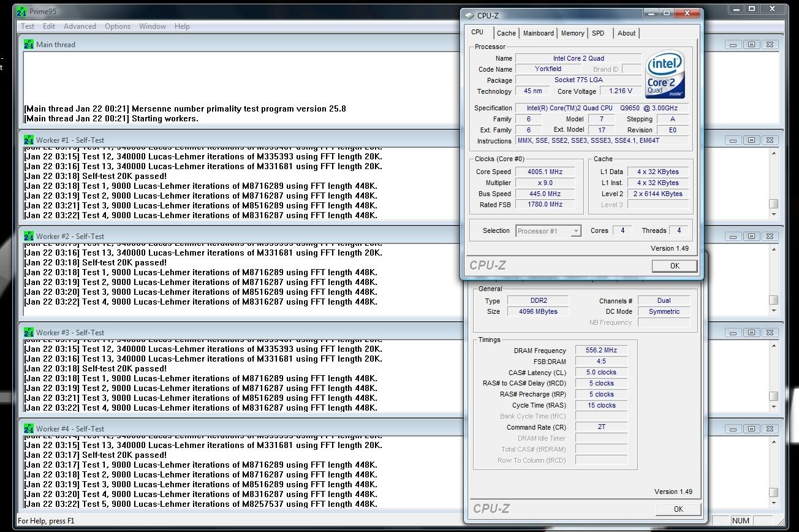Open the Processor #1 selection dropdown
Viewport: 799px width, 532px height.
coord(548,231)
